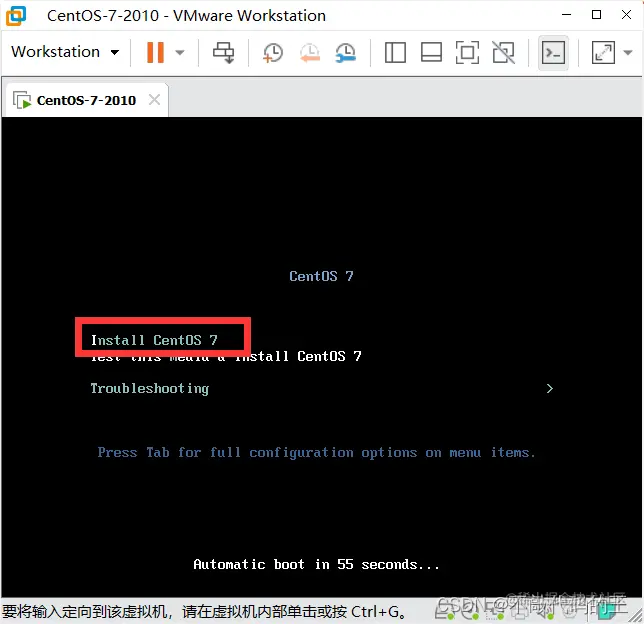The image size is (644, 624).
Task: Toggle the thumbnail bar view
Action: (431, 52)
